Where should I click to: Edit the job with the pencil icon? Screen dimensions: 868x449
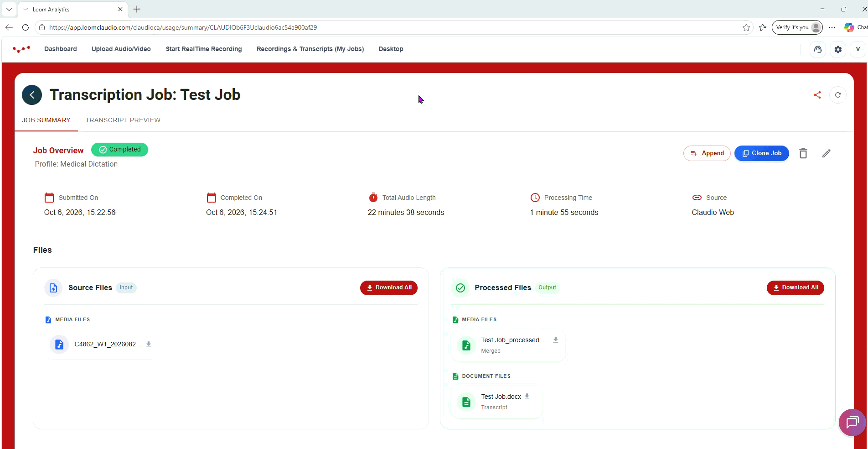(827, 153)
